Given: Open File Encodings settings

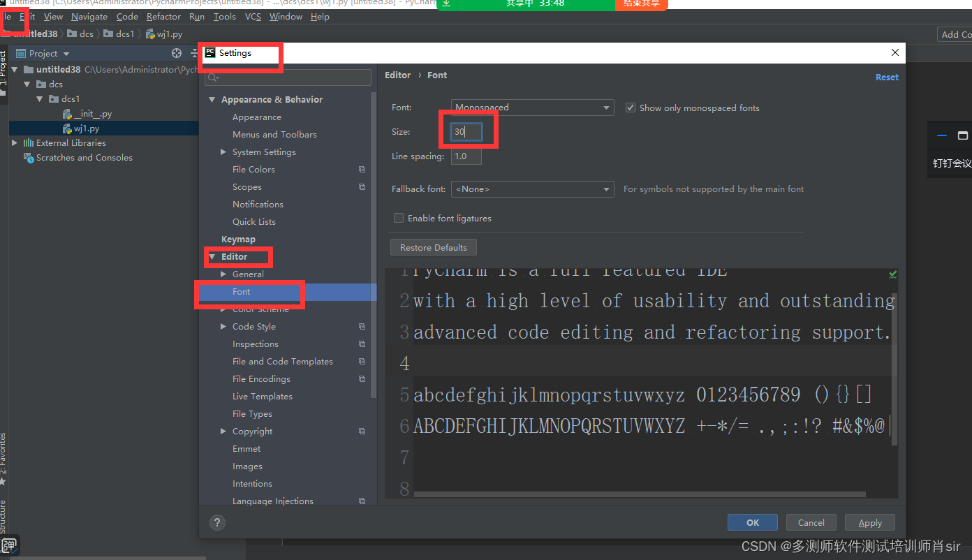Looking at the screenshot, I should click(x=261, y=379).
